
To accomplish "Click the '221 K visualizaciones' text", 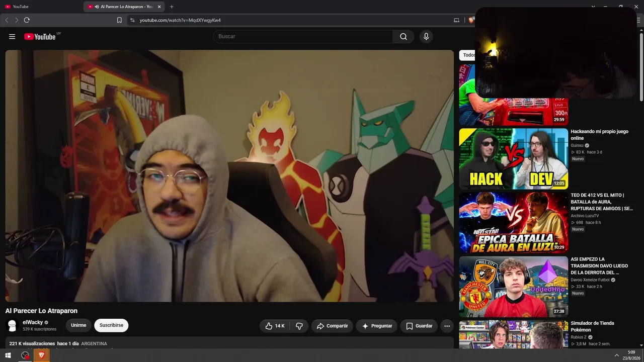I will (32, 344).
